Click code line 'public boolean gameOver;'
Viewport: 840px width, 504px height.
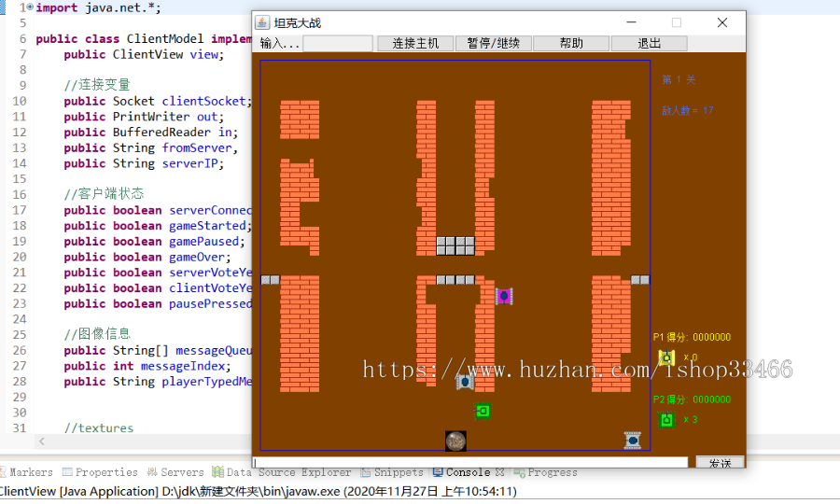(147, 257)
